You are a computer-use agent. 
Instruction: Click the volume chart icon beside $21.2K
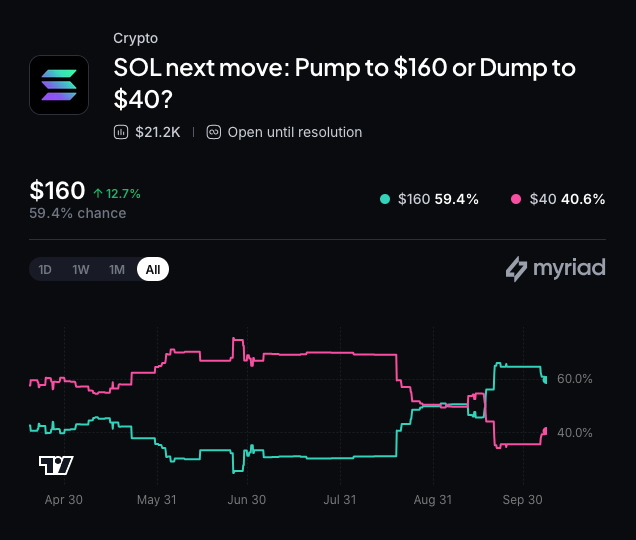121,132
